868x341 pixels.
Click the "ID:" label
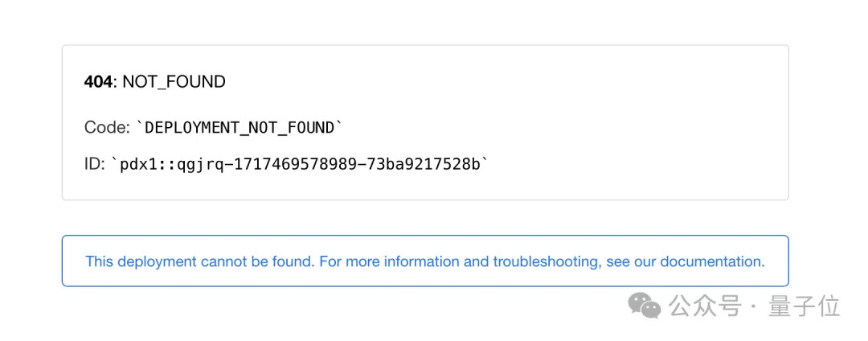[x=94, y=164]
